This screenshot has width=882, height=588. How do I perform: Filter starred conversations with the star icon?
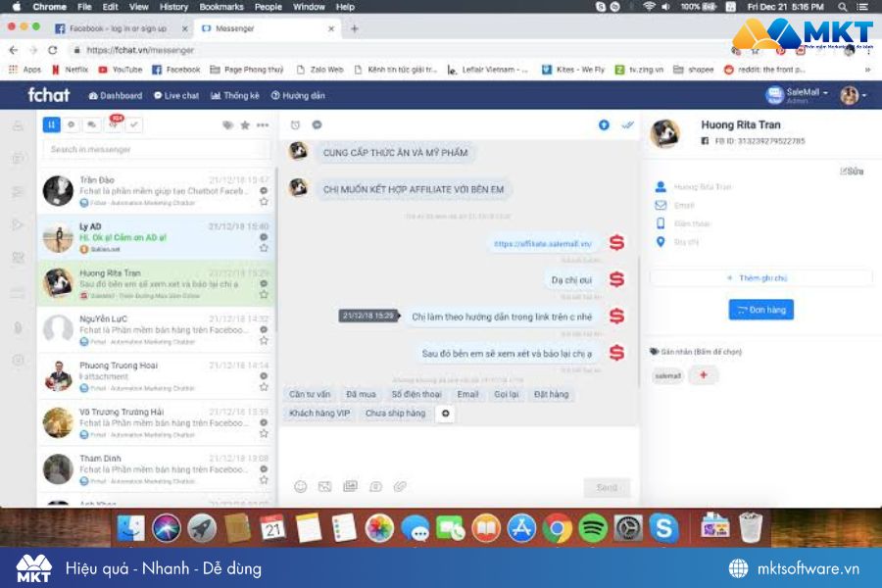[x=245, y=124]
